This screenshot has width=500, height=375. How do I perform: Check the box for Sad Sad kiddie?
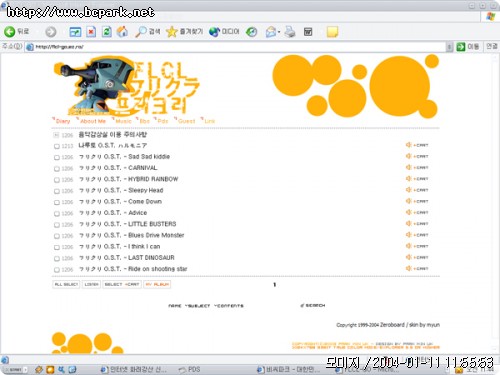(57, 157)
